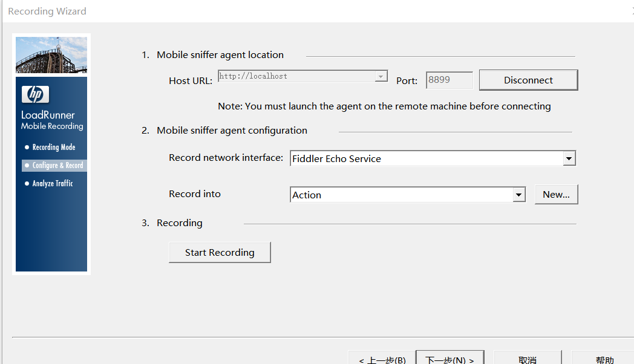634x364 pixels.
Task: Select the Analyze Traffic wizard step
Action: tap(52, 183)
